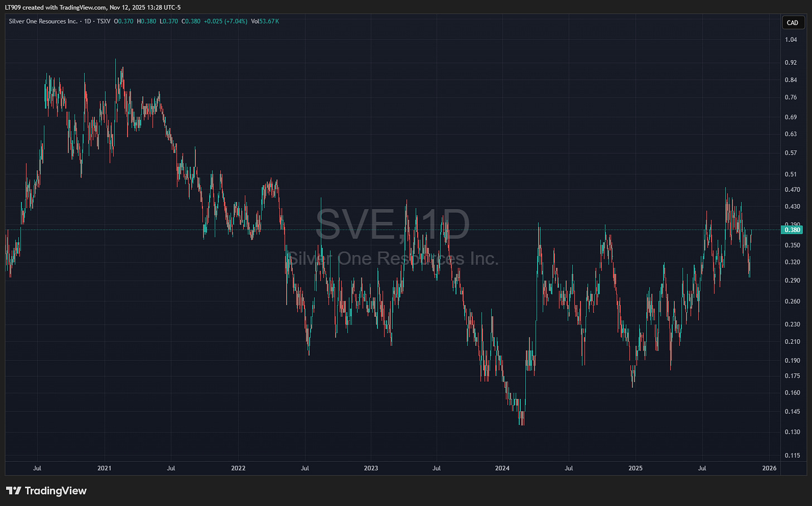Viewport: 812px width, 506px height.
Task: Click the 0.210 price axis label
Action: click(x=792, y=341)
